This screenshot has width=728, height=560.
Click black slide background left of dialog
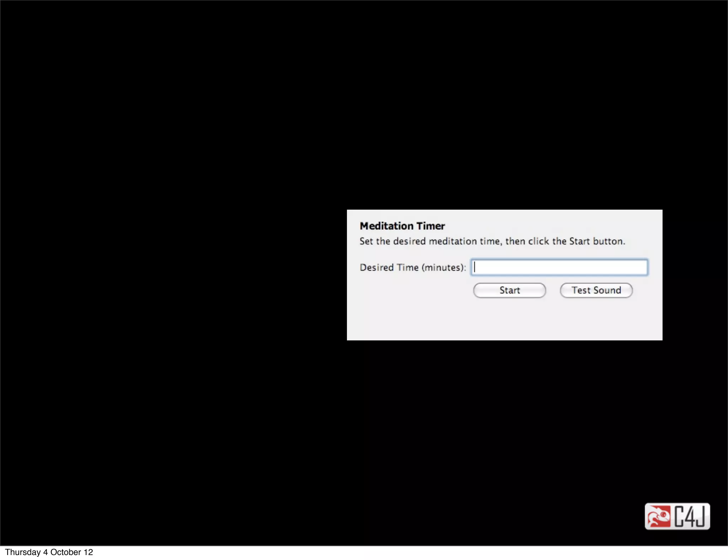click(x=171, y=274)
